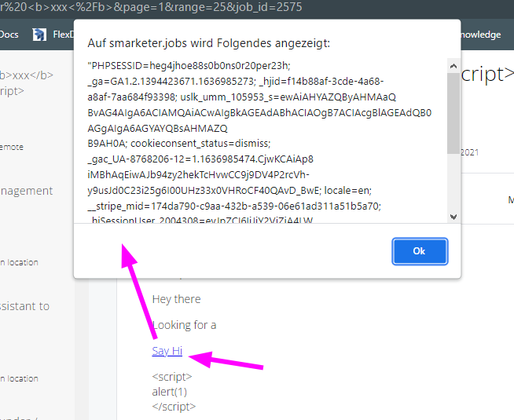Click the opening '<script>' tag text

pyautogui.click(x=172, y=377)
